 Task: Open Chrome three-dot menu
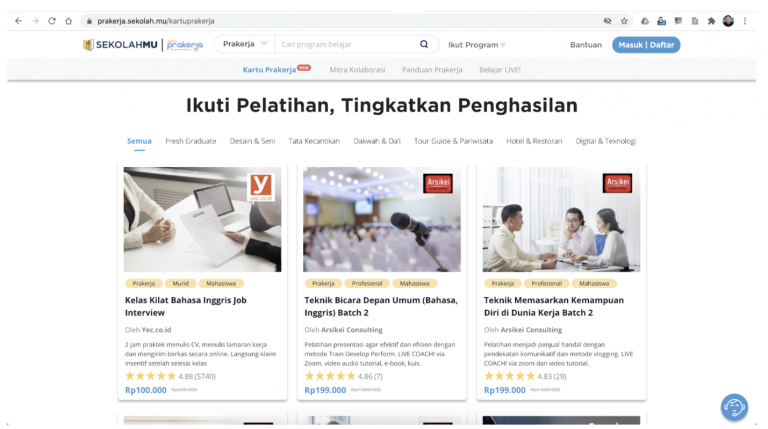tap(744, 21)
